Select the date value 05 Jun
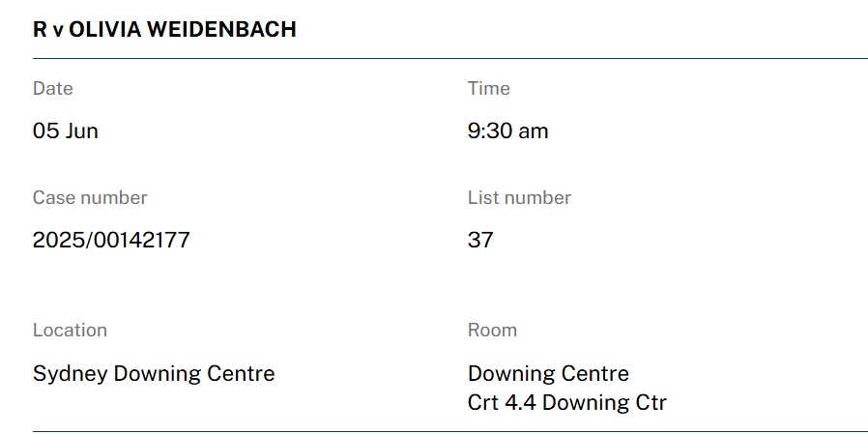This screenshot has width=868, height=434. 66,131
